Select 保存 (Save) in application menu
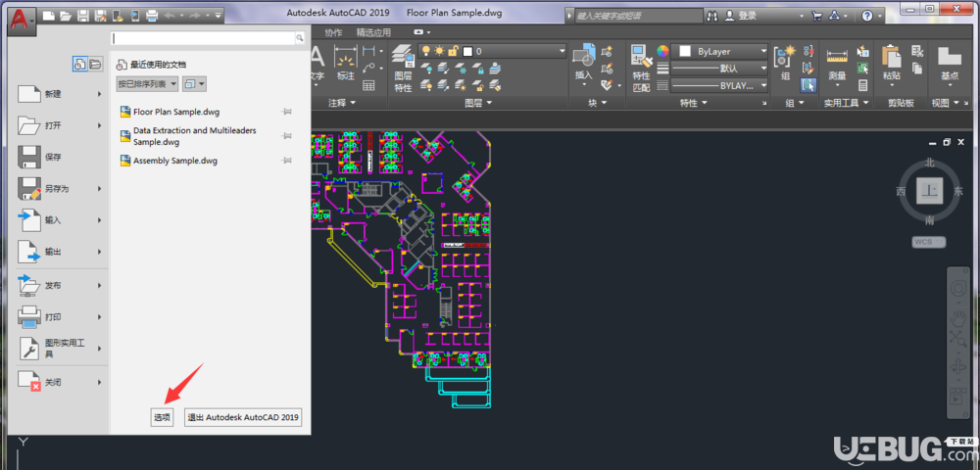Screen dimensions: 980x470 (x=60, y=158)
